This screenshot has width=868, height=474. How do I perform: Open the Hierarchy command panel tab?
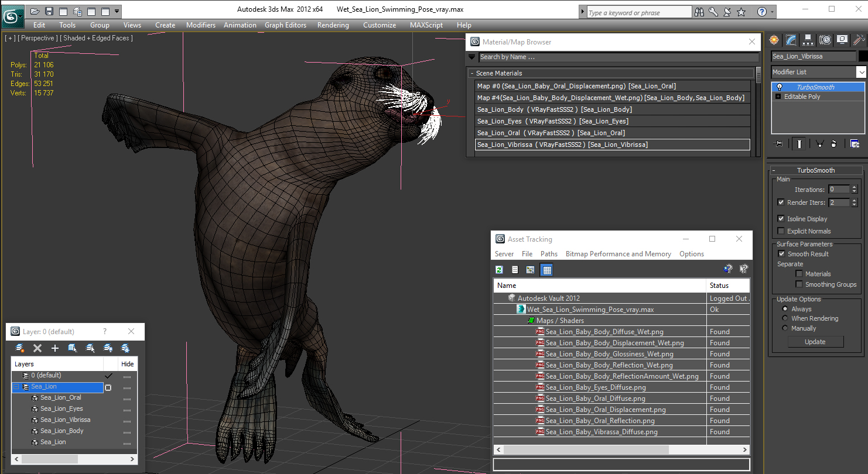808,40
